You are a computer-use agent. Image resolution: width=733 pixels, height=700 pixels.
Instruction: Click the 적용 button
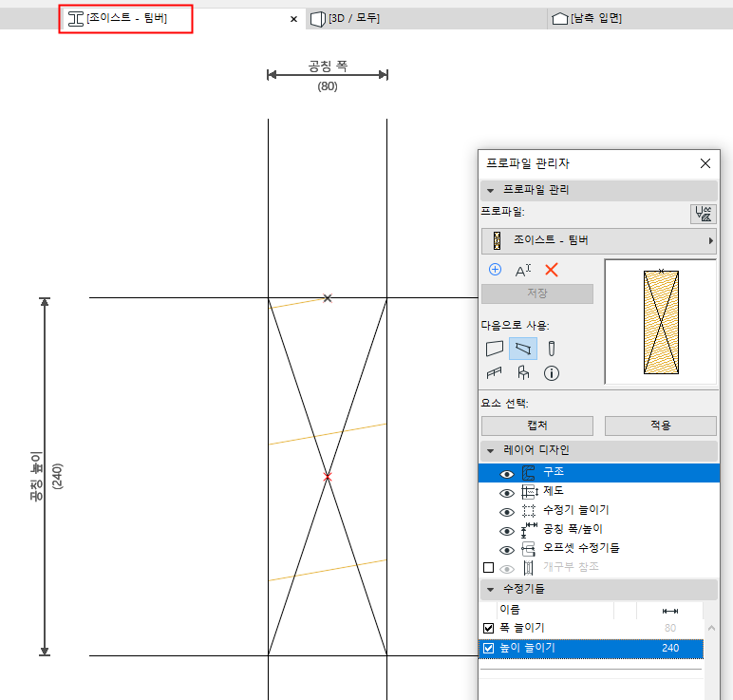pyautogui.click(x=661, y=426)
